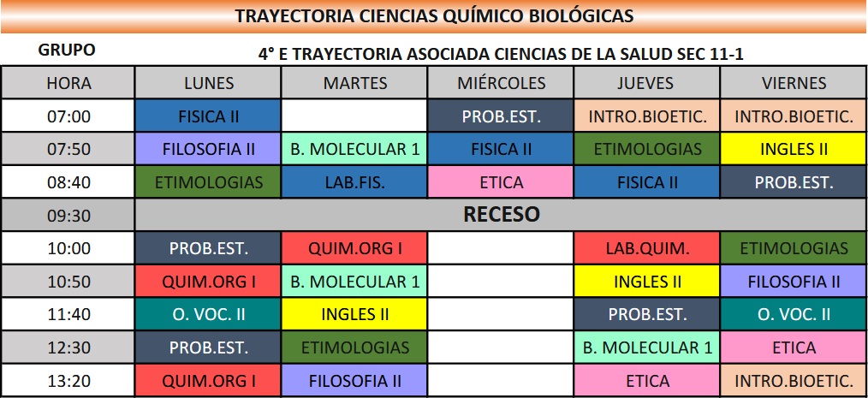Click Thursday's INTRO.BIOETIC. cell at 07:00
This screenshot has width=868, height=398.
pyautogui.click(x=647, y=116)
